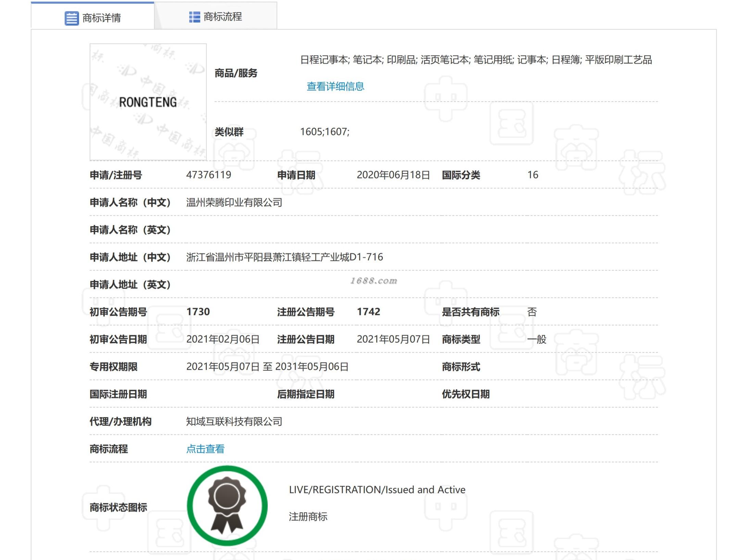Click the LIVE/REGISTRATION/Issued and Active status text
Image resolution: width=747 pixels, height=560 pixels.
point(377,490)
